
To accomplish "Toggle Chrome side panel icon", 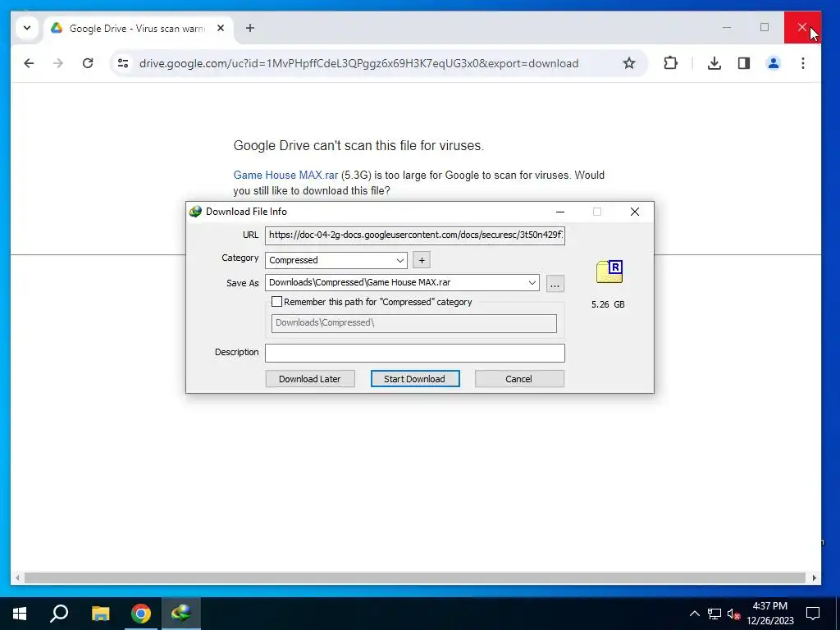I will coord(743,63).
